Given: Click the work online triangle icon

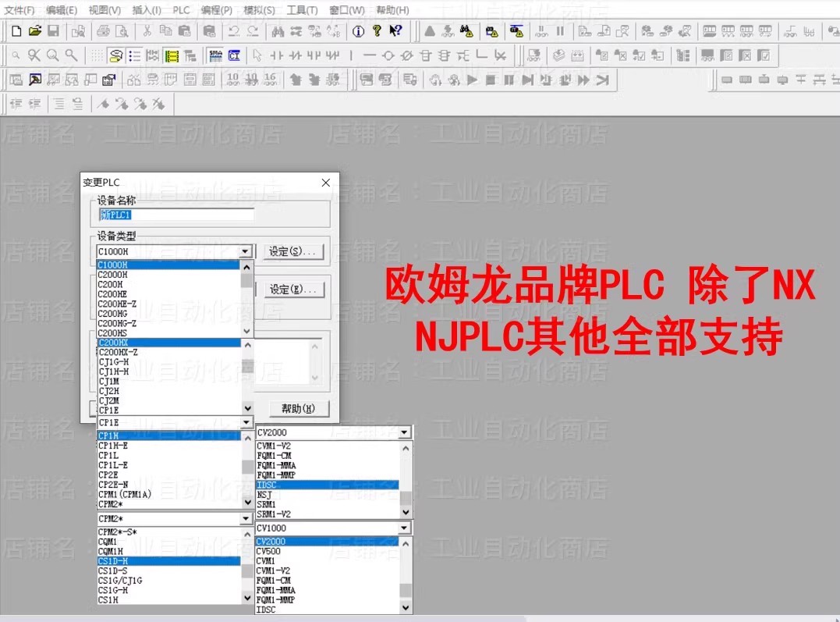Looking at the screenshot, I should [x=430, y=31].
